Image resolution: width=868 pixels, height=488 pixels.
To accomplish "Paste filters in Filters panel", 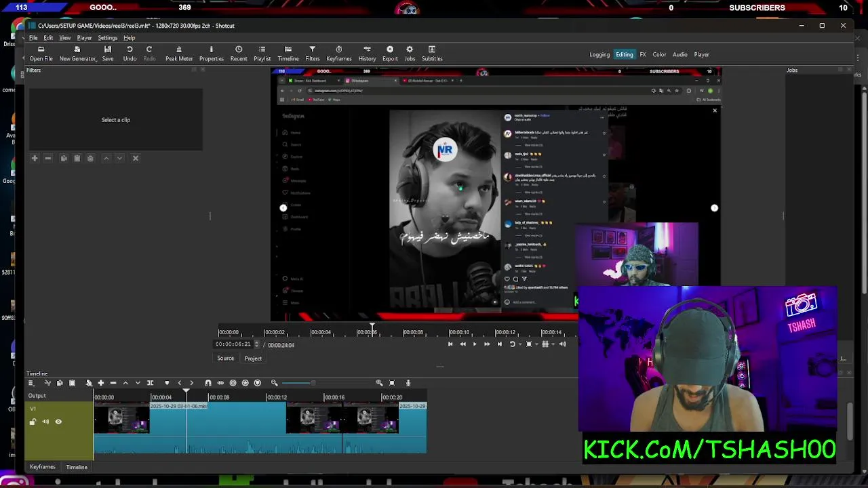I will click(77, 158).
